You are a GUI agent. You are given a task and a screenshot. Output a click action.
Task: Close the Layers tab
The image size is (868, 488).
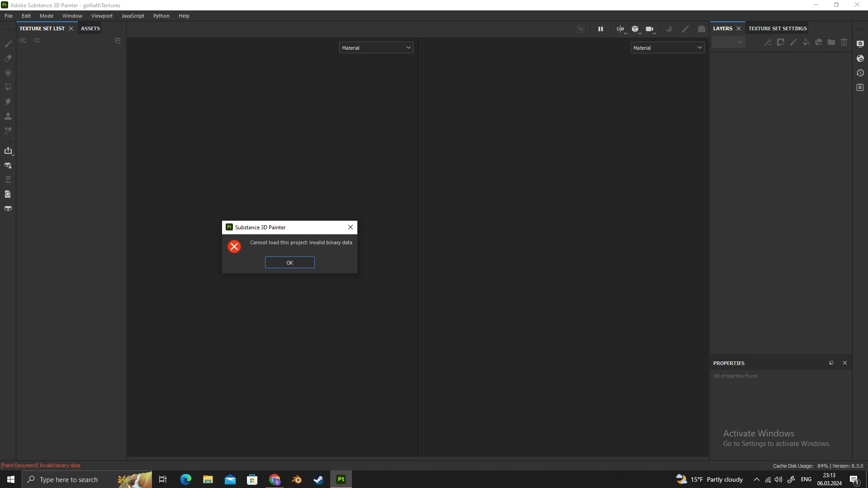(739, 28)
